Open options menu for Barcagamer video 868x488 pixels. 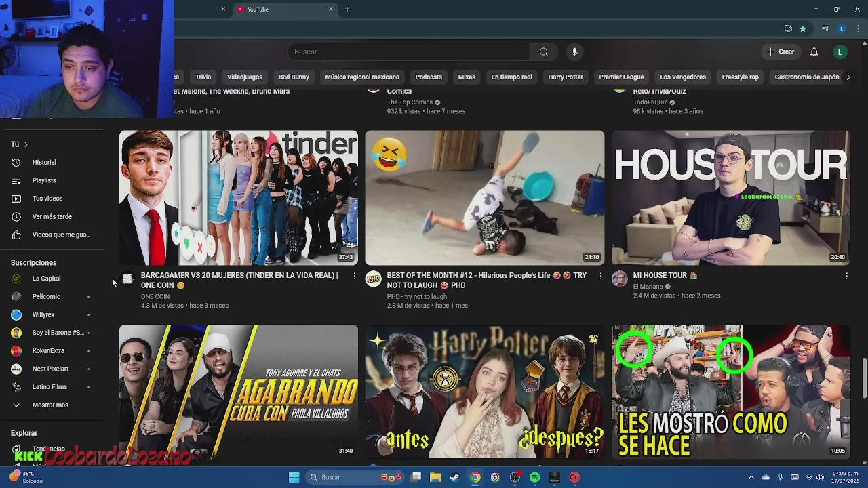(x=354, y=276)
